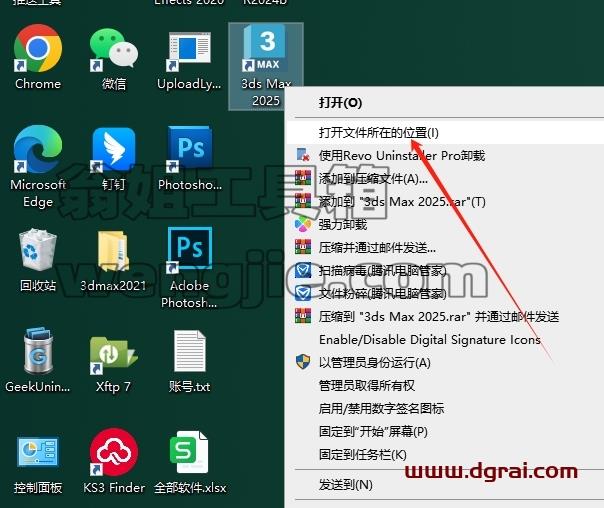Select the Xftp 7 desktop icon

click(x=113, y=363)
